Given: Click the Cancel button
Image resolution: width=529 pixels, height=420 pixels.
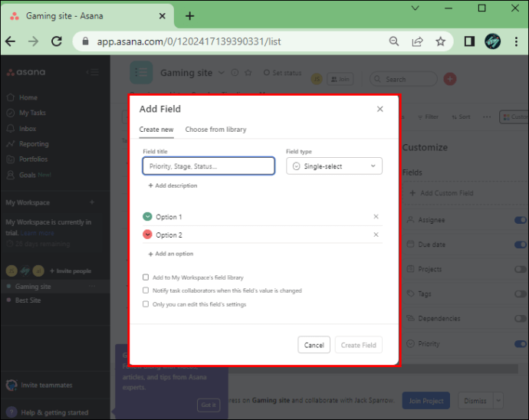Looking at the screenshot, I should pyautogui.click(x=314, y=345).
